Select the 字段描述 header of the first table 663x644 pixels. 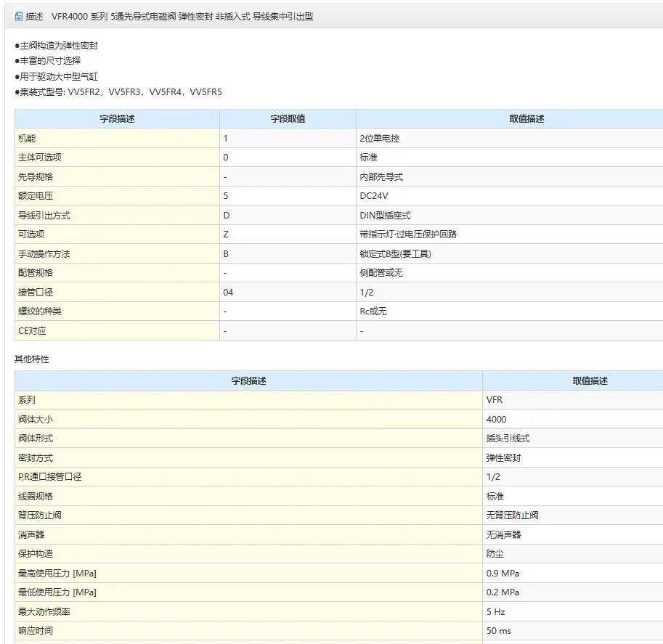(117, 119)
